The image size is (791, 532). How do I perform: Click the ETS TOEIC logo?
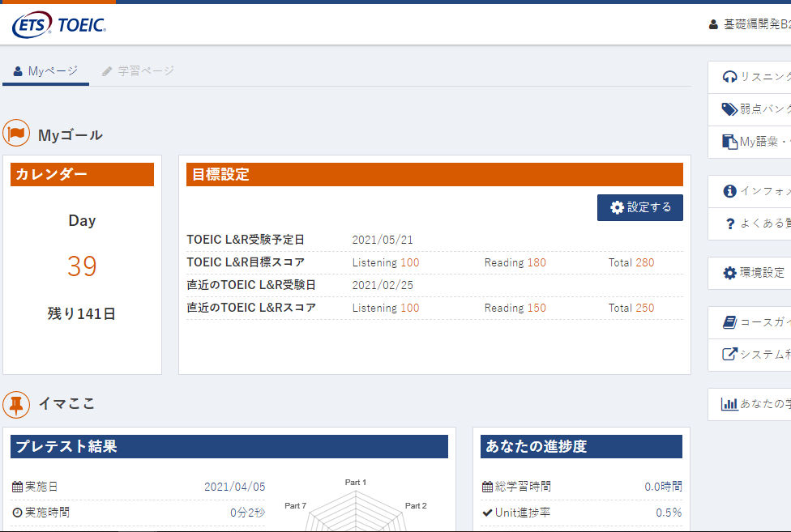(x=59, y=24)
